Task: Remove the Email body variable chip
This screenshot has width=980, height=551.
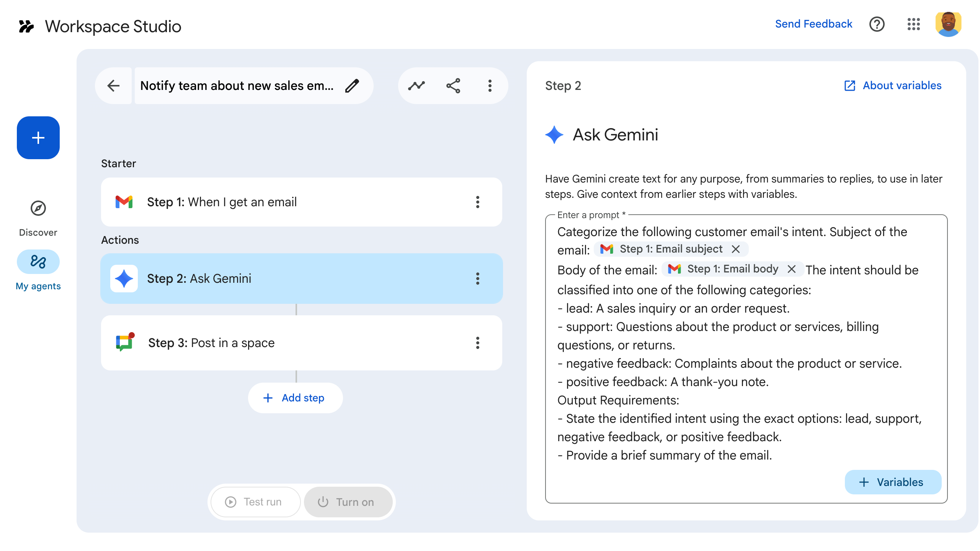Action: (792, 269)
